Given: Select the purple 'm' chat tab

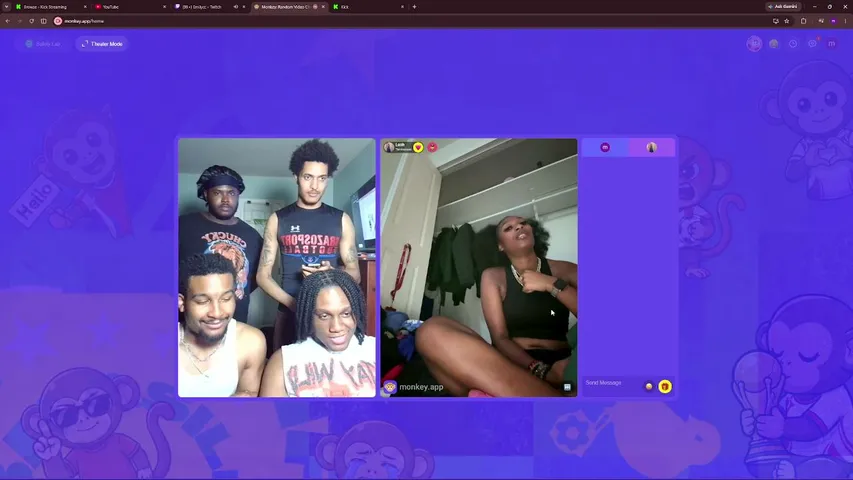Looking at the screenshot, I should click(605, 147).
